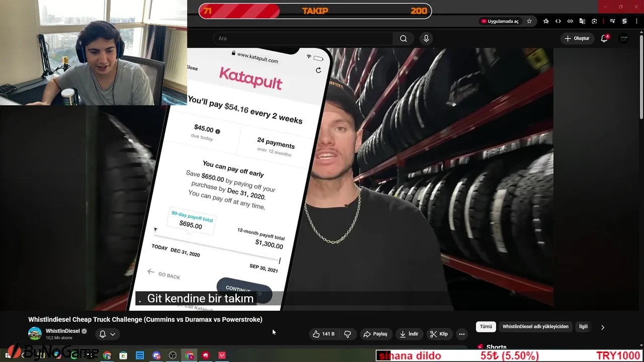644x362 pixels.
Task: Select the Tümü filter chip
Action: click(486, 327)
